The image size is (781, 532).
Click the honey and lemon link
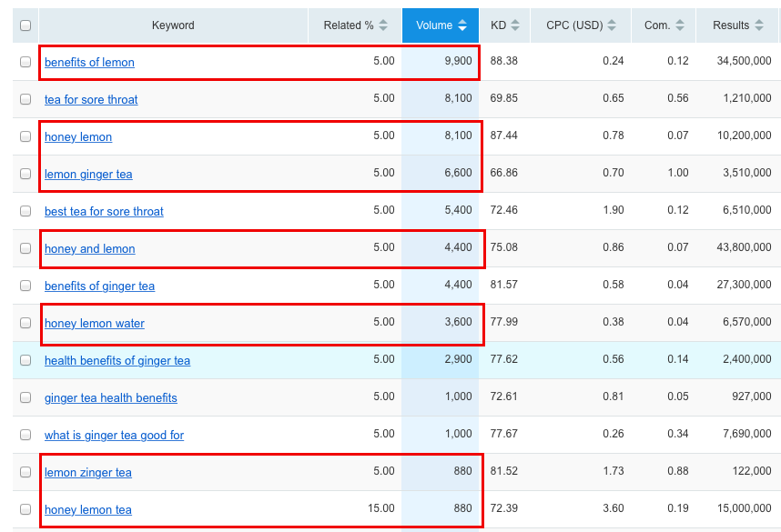pos(89,249)
